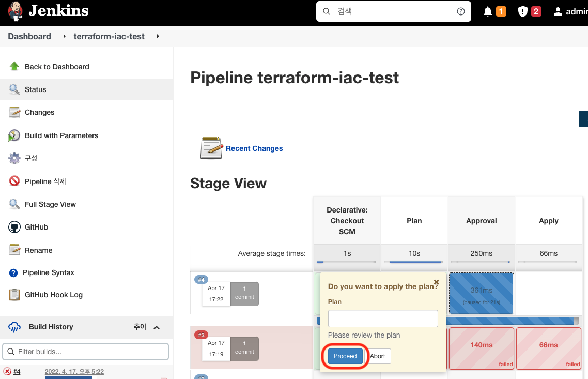This screenshot has width=588, height=379.
Task: Click the Apply stage column header
Action: click(x=549, y=221)
